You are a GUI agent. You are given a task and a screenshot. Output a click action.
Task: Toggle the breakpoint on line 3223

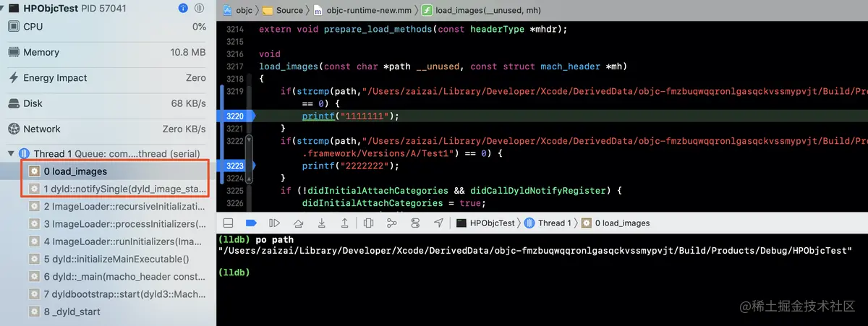[237, 166]
